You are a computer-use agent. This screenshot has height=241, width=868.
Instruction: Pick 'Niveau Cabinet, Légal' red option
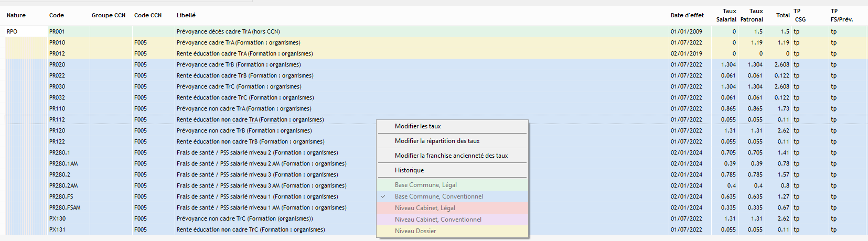point(425,208)
